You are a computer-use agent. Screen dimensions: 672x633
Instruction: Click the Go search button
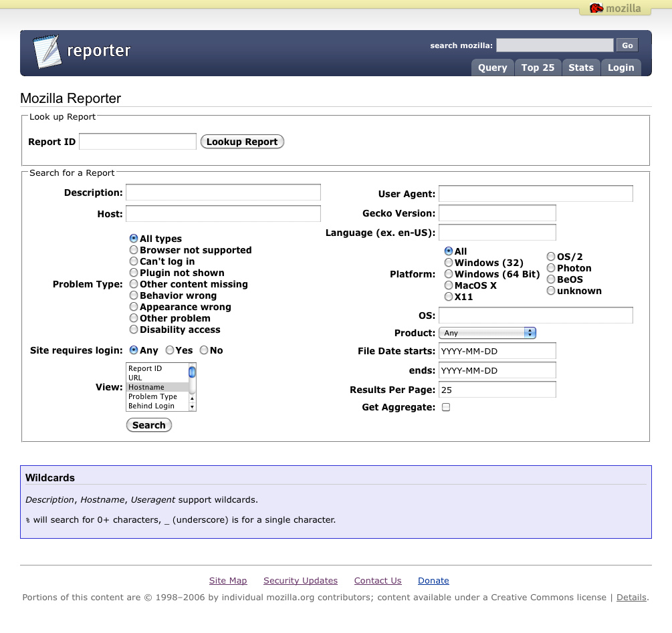click(627, 45)
